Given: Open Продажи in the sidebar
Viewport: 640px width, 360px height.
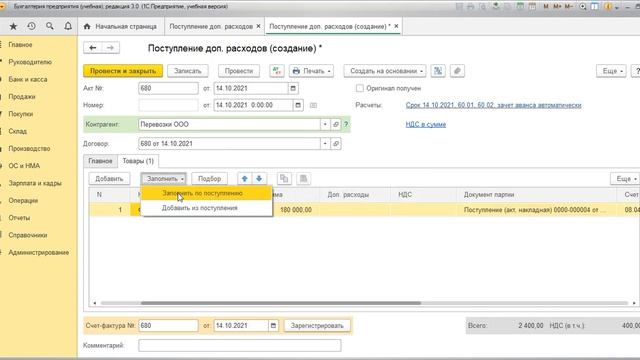Looking at the screenshot, I should (22, 97).
